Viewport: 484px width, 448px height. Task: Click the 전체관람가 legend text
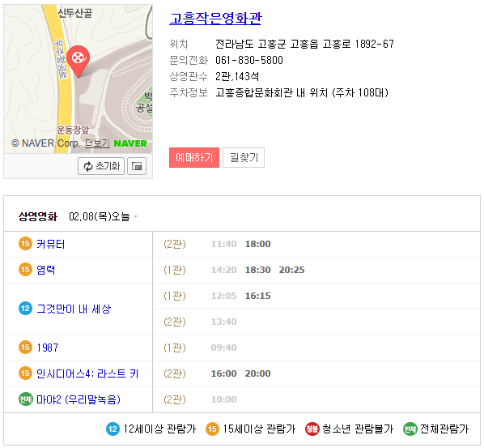point(444,429)
